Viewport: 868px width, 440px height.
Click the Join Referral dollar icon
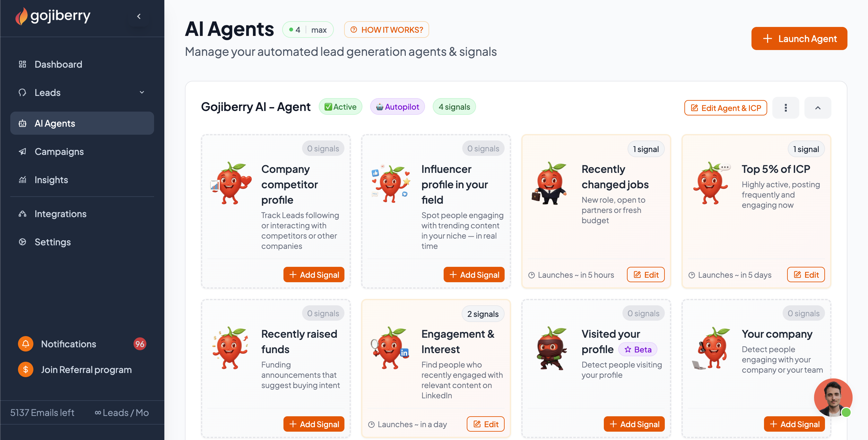point(26,369)
